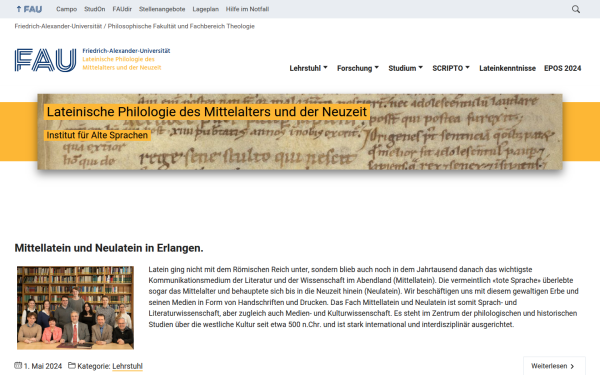Click Friedrich-Alexander-Universität breadcrumb
Screen dimensions: 600x375
pyautogui.click(x=58, y=26)
